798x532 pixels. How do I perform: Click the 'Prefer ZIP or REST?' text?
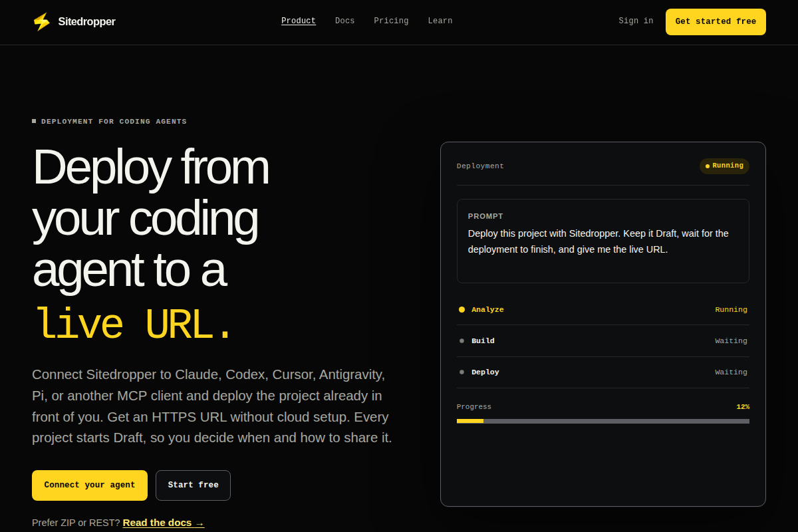(x=76, y=523)
